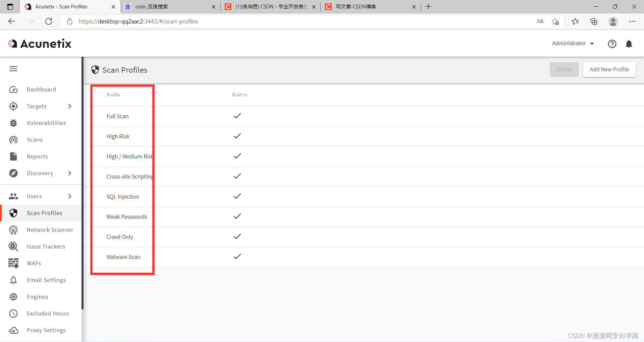Open the Cross-site Scripting profile
Viewport: 644px width, 342px height.
pos(130,177)
